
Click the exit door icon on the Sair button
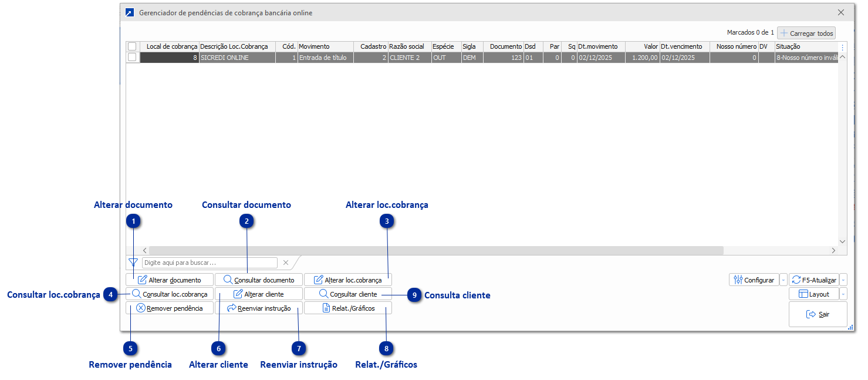click(810, 314)
